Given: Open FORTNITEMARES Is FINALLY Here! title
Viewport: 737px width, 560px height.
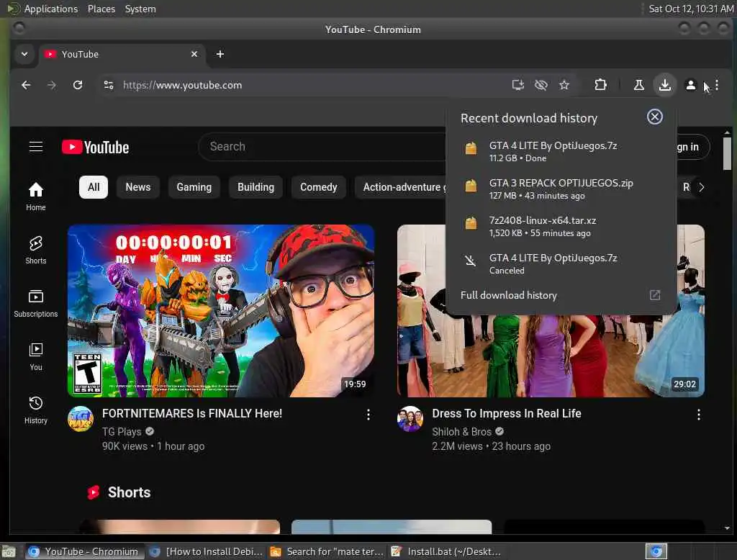Looking at the screenshot, I should 191,413.
